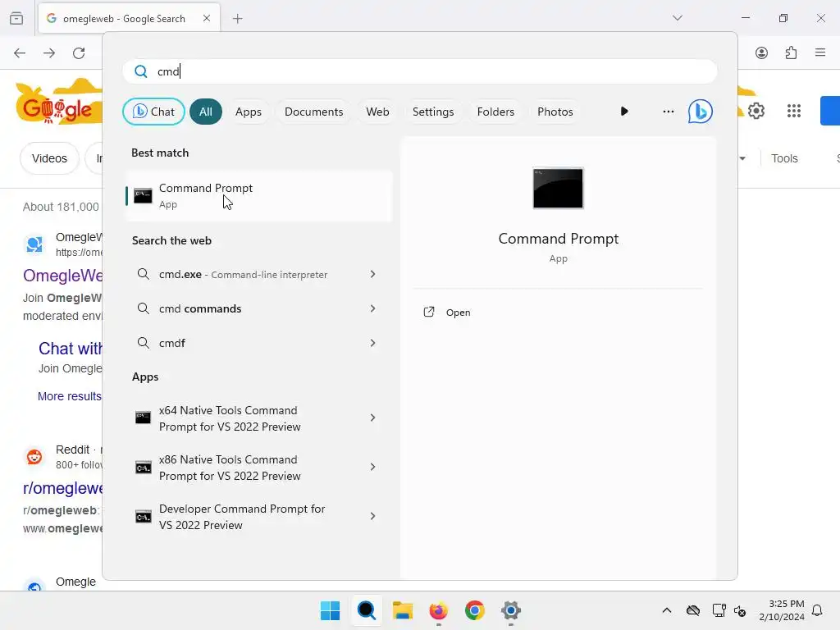
Task: Open Settings gear from the taskbar
Action: coord(511,610)
